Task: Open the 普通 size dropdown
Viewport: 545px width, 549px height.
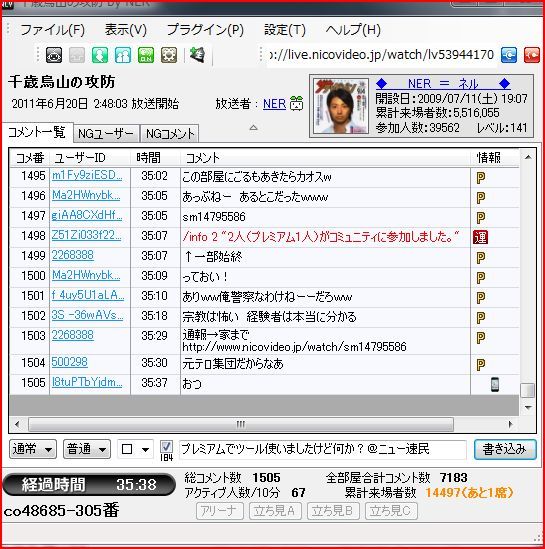Action: click(x=87, y=449)
